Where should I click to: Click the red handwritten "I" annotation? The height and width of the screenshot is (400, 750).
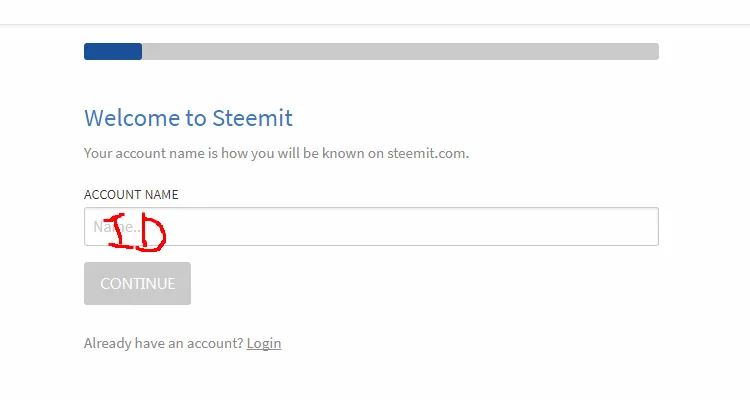[123, 232]
